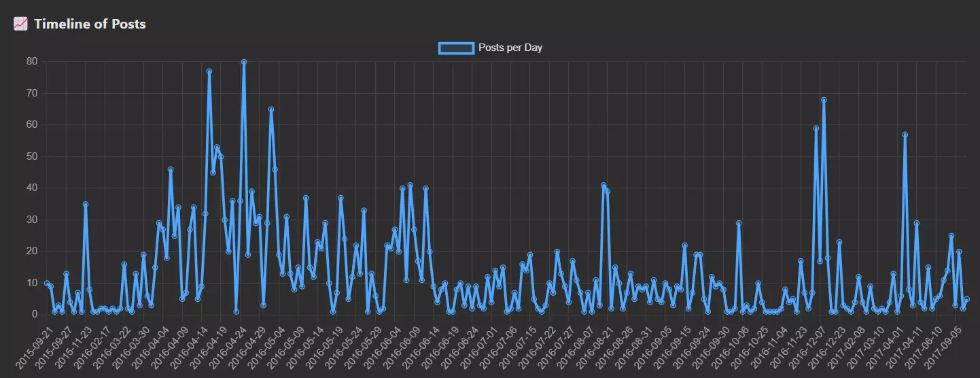Click the y-axis label '20'

(x=31, y=252)
